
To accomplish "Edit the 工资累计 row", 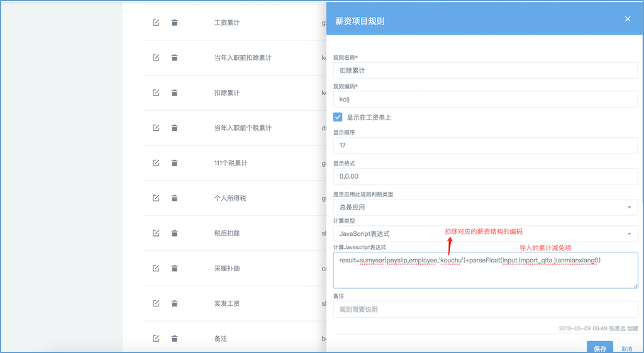I will point(156,23).
